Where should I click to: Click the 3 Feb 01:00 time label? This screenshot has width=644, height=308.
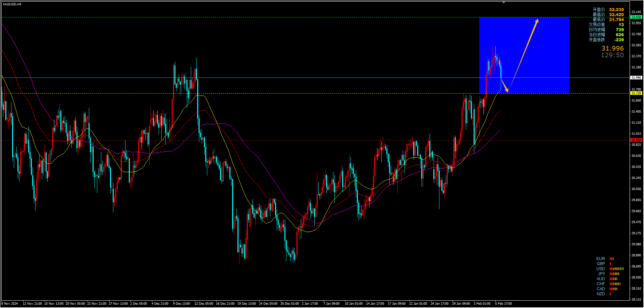(482, 304)
